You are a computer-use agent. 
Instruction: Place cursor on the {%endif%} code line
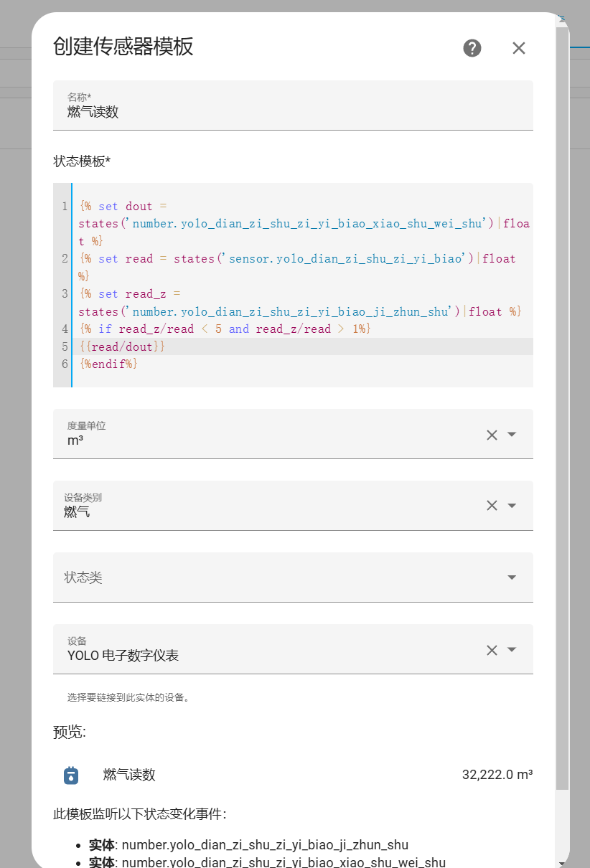coord(108,364)
